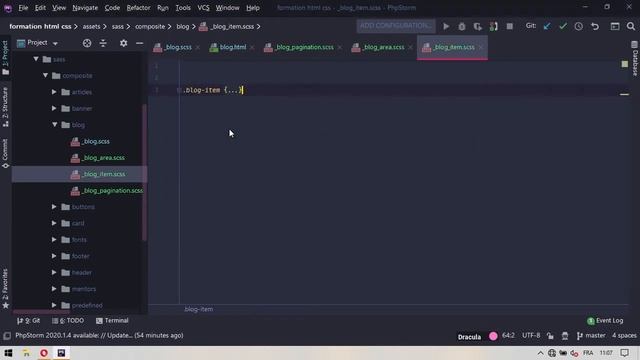Expand the buttons folder
This screenshot has height=360, width=640.
[x=54, y=207]
